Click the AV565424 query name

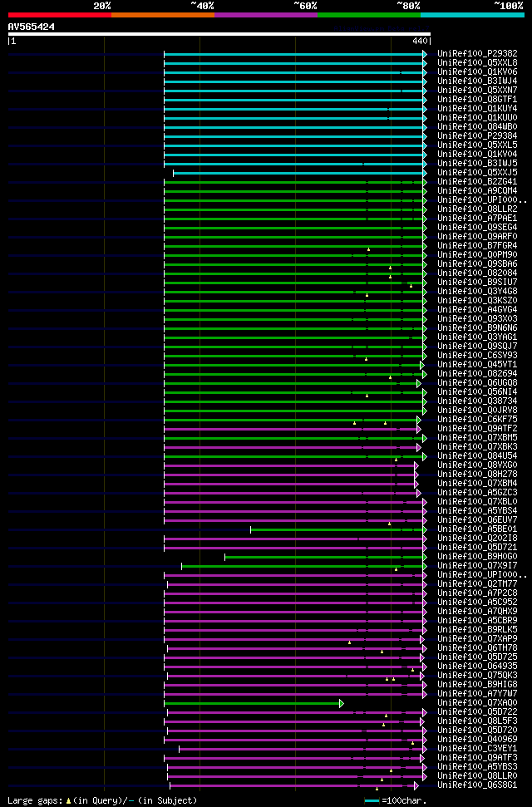(32, 27)
